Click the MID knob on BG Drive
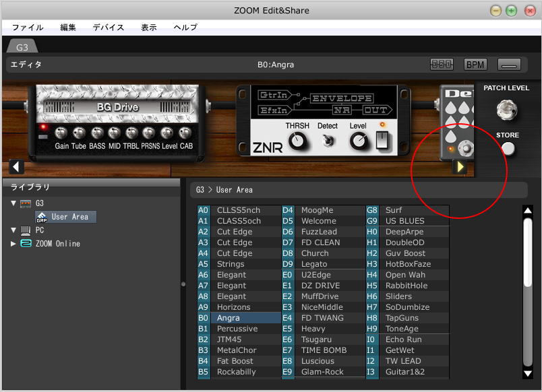The image size is (542, 392). pyautogui.click(x=114, y=133)
